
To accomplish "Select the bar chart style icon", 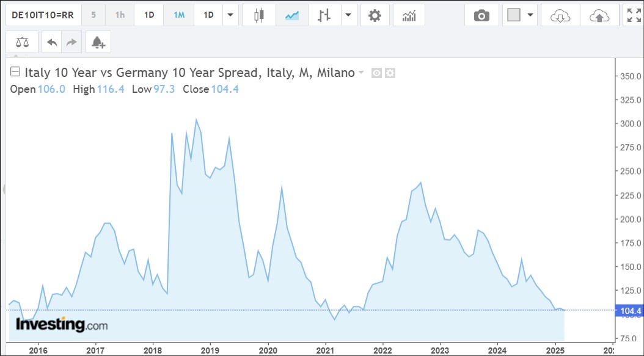I will click(324, 15).
